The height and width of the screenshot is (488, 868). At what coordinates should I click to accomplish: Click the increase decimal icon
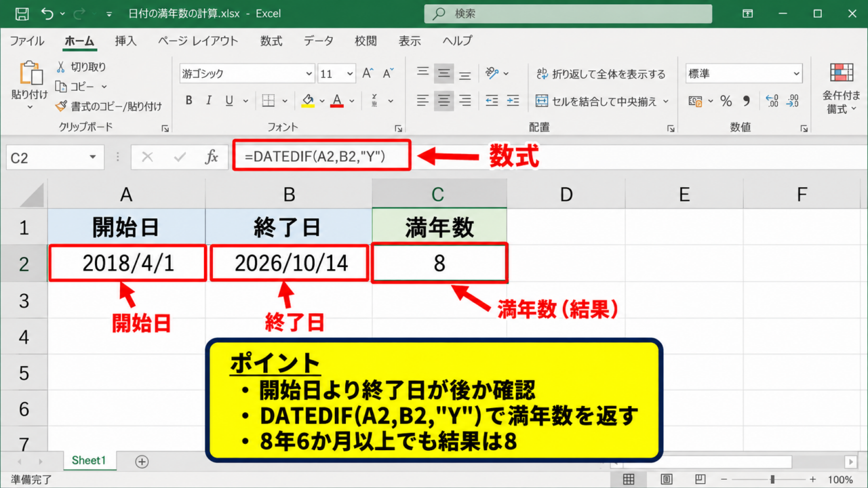coord(772,101)
